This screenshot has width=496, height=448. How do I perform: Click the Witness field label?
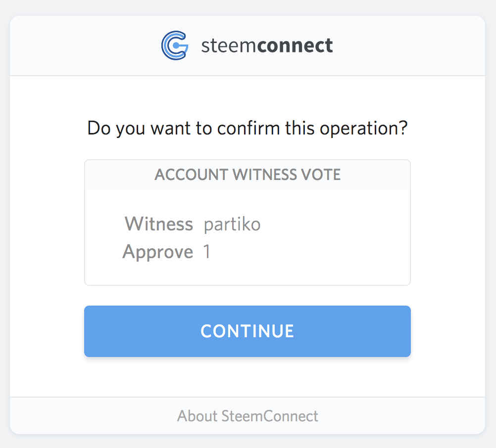point(158,224)
